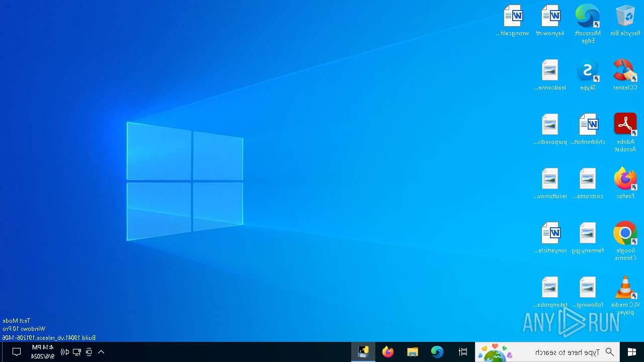Launch CCleaner from the desktop
The width and height of the screenshot is (644, 362).
point(625,75)
